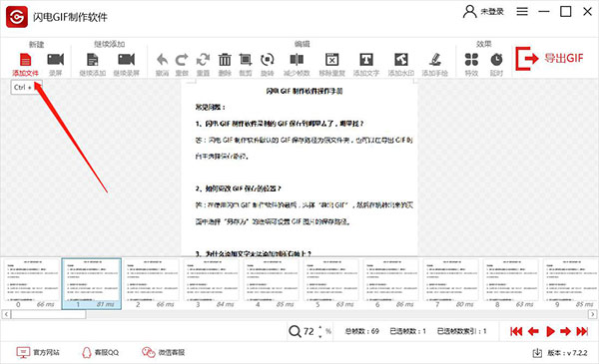Click 已选帧数索引: 1 index text
Image resolution: width=599 pixels, height=364 pixels.
click(461, 331)
